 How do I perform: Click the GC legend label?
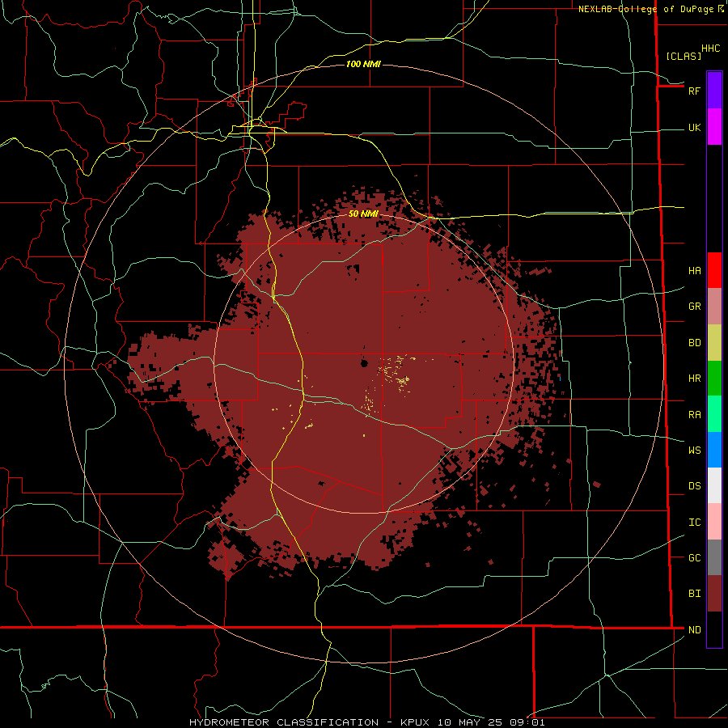pyautogui.click(x=694, y=557)
